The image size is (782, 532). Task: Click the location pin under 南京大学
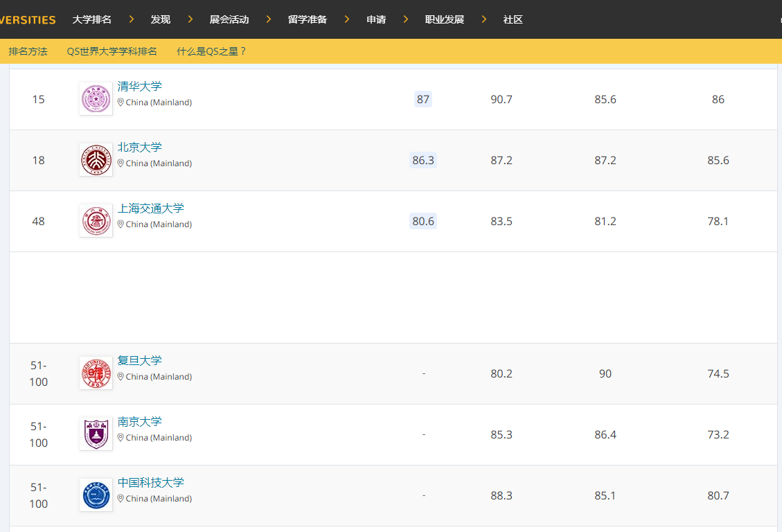pos(121,437)
